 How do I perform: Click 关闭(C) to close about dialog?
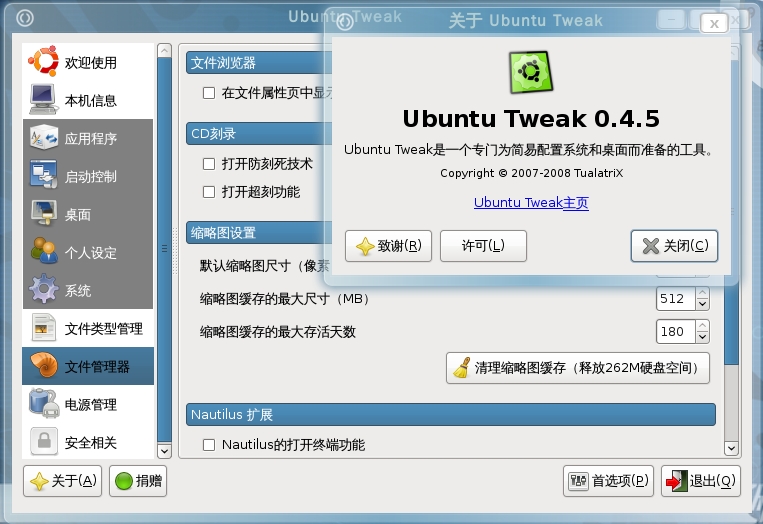pyautogui.click(x=674, y=246)
